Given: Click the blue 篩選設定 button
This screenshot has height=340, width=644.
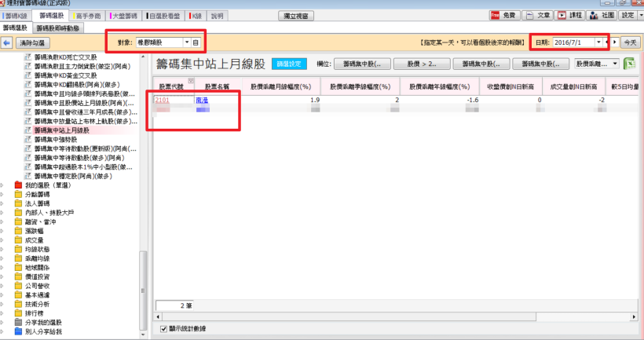Looking at the screenshot, I should point(289,64).
